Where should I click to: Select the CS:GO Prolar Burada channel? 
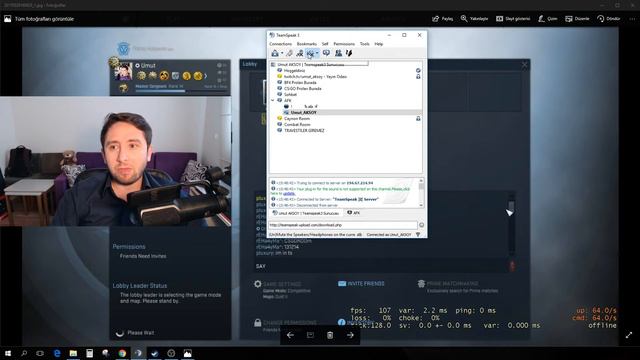pyautogui.click(x=302, y=89)
